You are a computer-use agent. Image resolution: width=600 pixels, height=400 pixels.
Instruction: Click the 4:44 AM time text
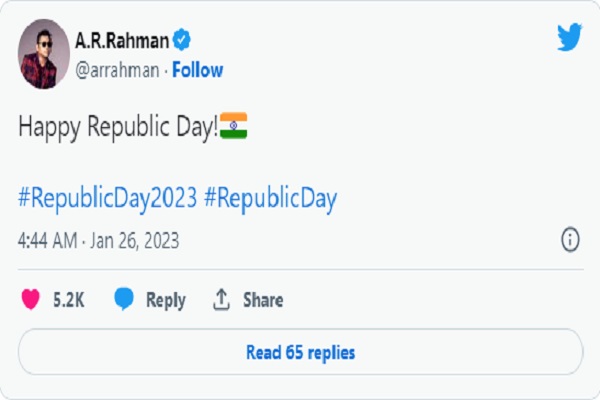tap(47, 241)
